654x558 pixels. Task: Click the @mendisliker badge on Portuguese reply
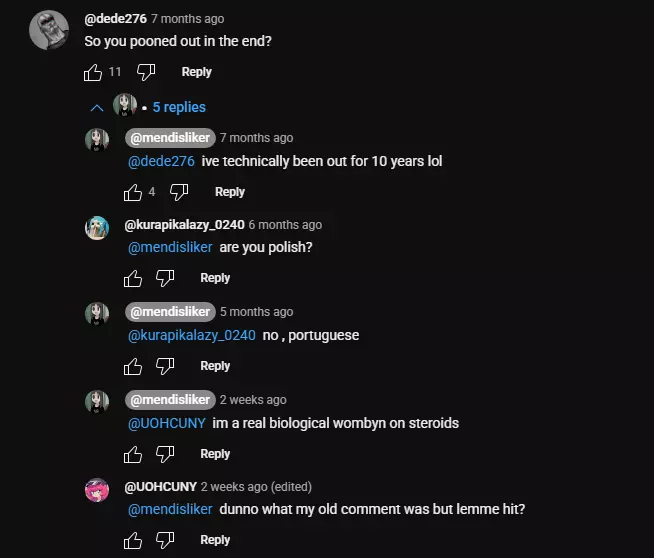[x=169, y=312]
